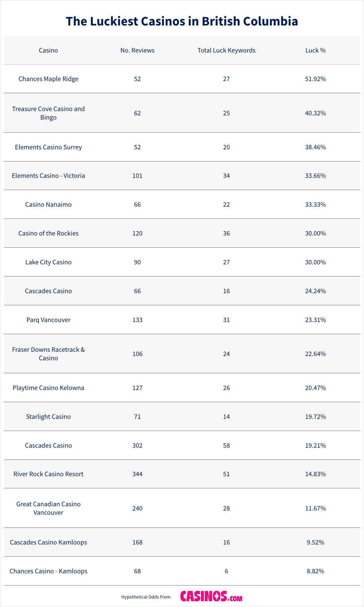The image size is (364, 607).
Task: Click River Rock Casino Resort
Action: [48, 474]
